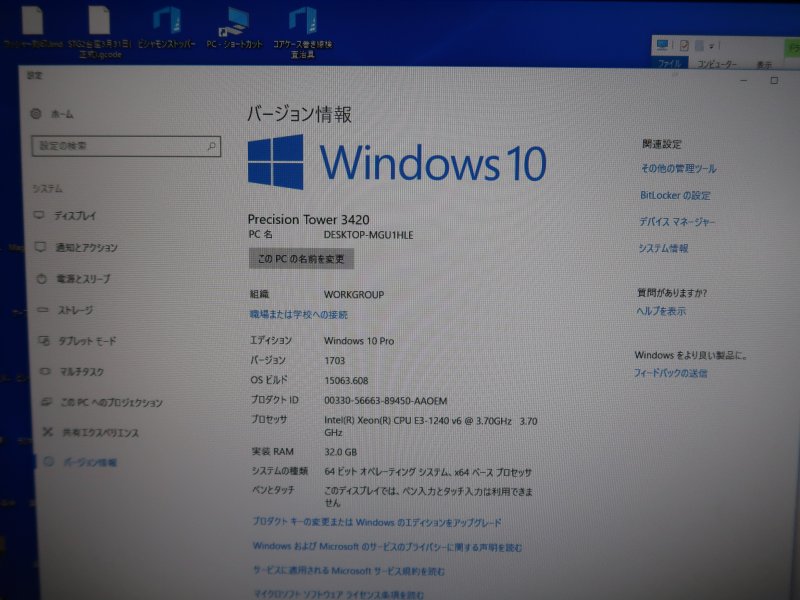800x600 pixels.
Task: Click the version 1703 value
Action: pyautogui.click(x=335, y=361)
